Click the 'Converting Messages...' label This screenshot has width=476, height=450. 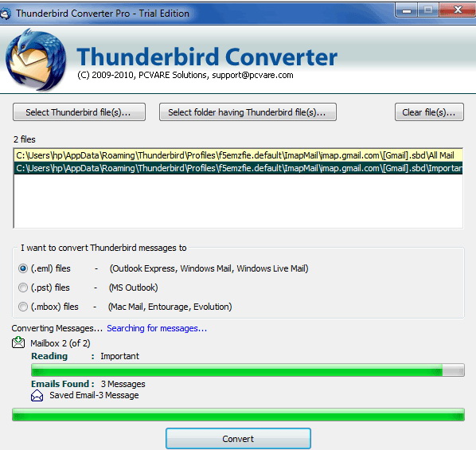(57, 328)
